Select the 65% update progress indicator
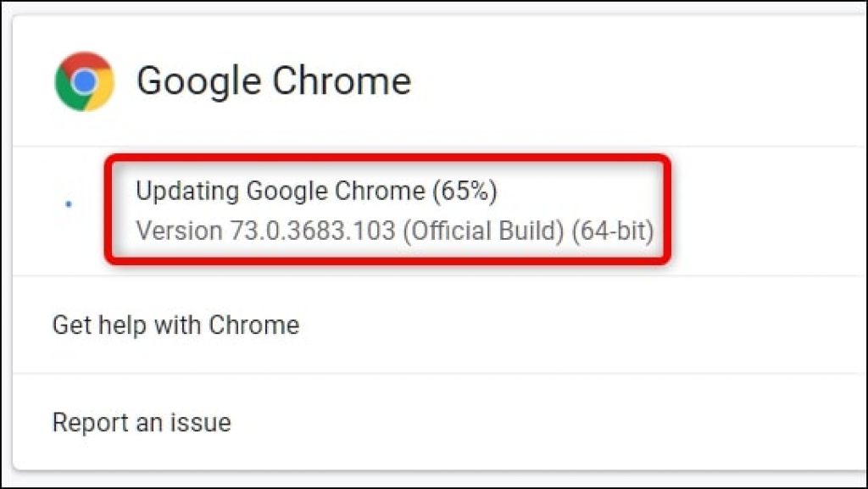 click(465, 191)
